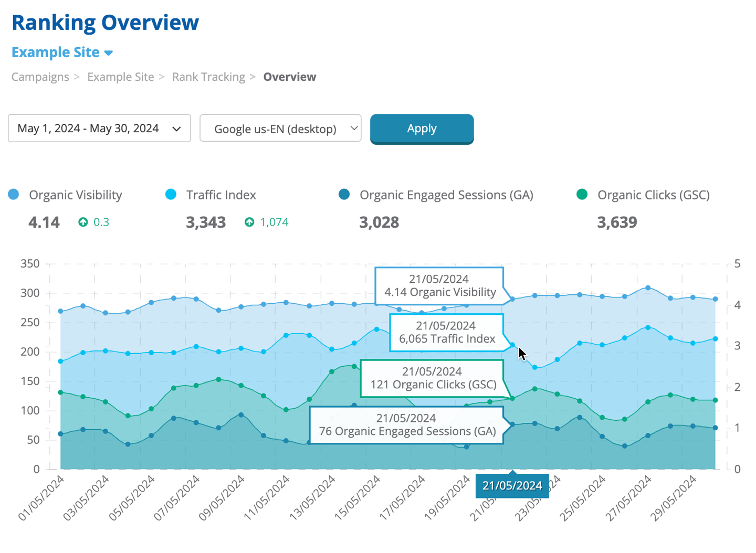Toggle the Organic Clicks (GSC) legend dot
Viewport: 756px width, 553px height.
pyautogui.click(x=582, y=195)
